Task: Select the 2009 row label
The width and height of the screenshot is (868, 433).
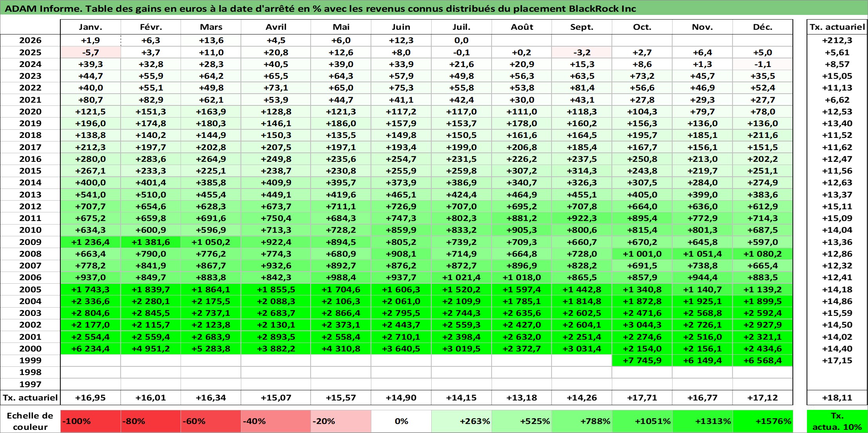Action: point(30,242)
